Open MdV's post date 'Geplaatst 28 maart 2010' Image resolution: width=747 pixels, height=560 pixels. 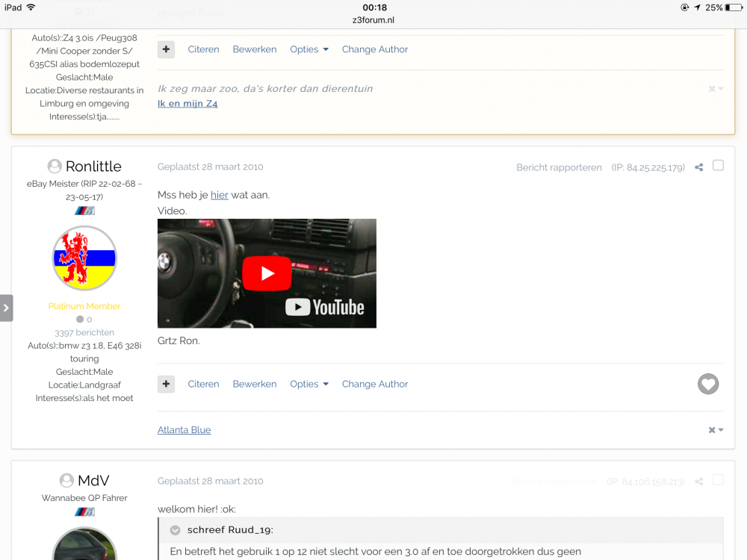point(210,481)
